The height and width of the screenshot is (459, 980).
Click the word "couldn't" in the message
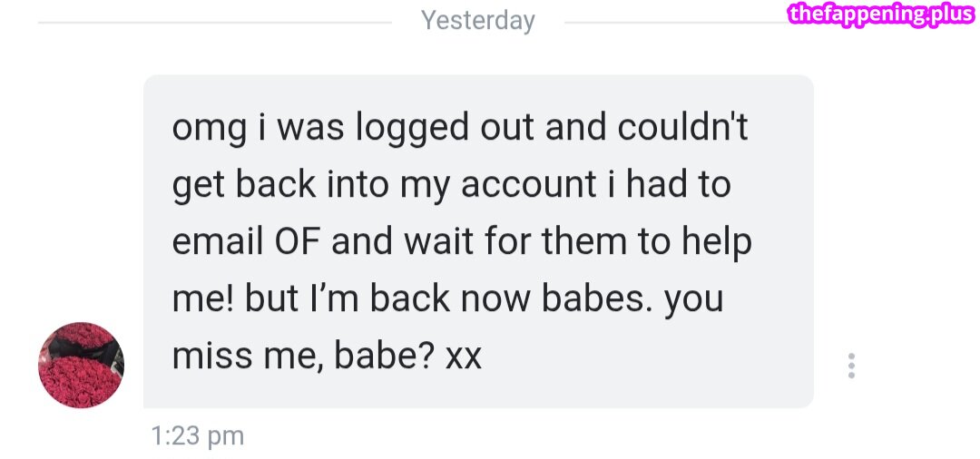click(683, 129)
